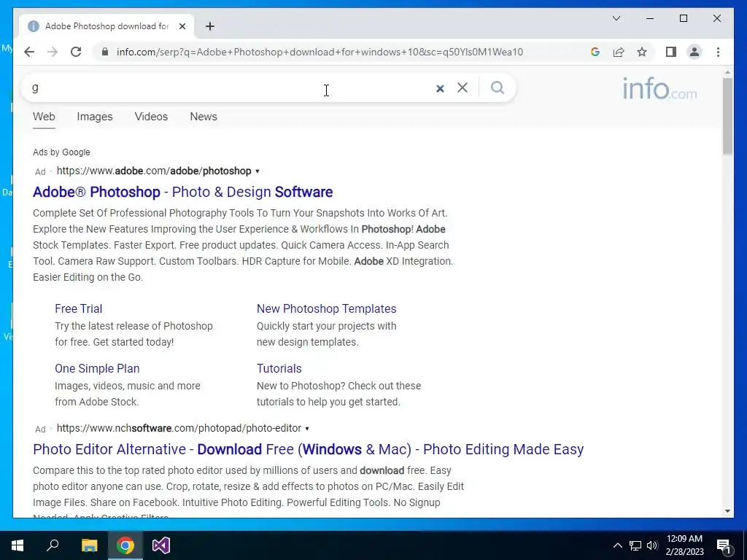The image size is (747, 560).
Task: Switch to the Videos tab
Action: point(151,117)
